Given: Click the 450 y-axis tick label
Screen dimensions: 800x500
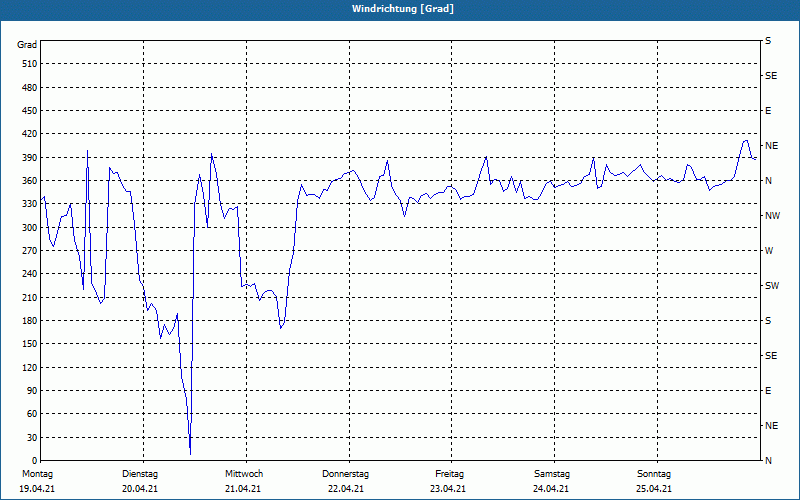Looking at the screenshot, I should [x=30, y=111].
